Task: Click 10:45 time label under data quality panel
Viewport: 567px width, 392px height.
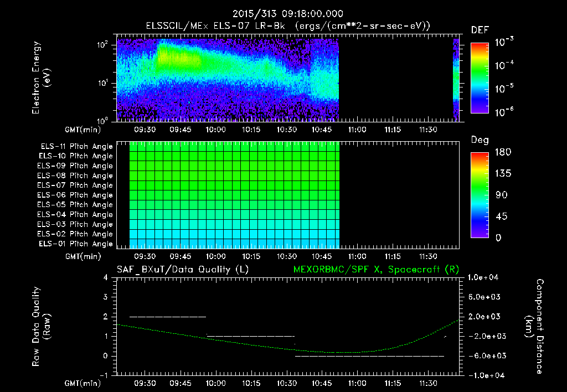Action: pyautogui.click(x=322, y=383)
